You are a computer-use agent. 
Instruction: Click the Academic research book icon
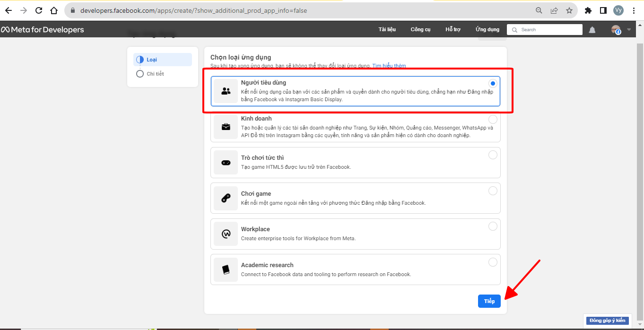[x=226, y=269]
